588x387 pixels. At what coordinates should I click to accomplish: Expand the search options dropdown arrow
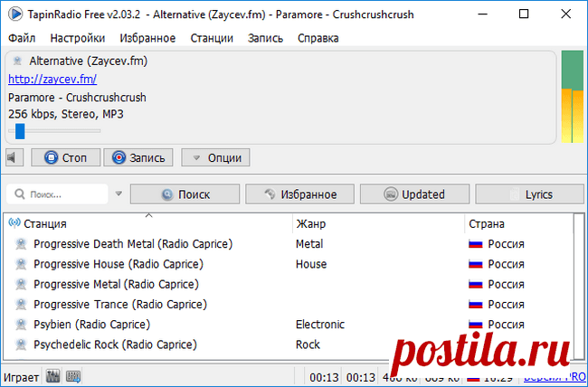(119, 193)
